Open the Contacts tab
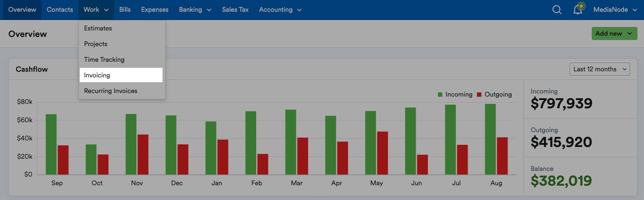This screenshot has height=200, width=644. (60, 10)
